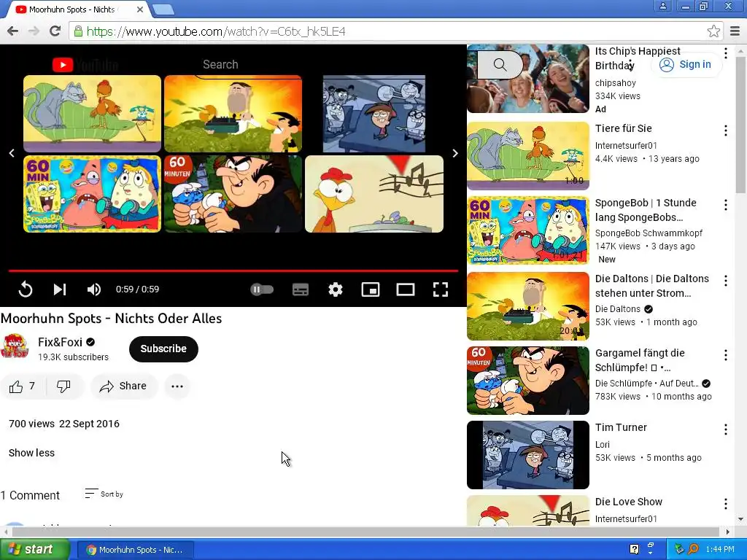This screenshot has height=560, width=747.
Task: Click the taskbar clock showing 1:44 PM
Action: (720, 550)
